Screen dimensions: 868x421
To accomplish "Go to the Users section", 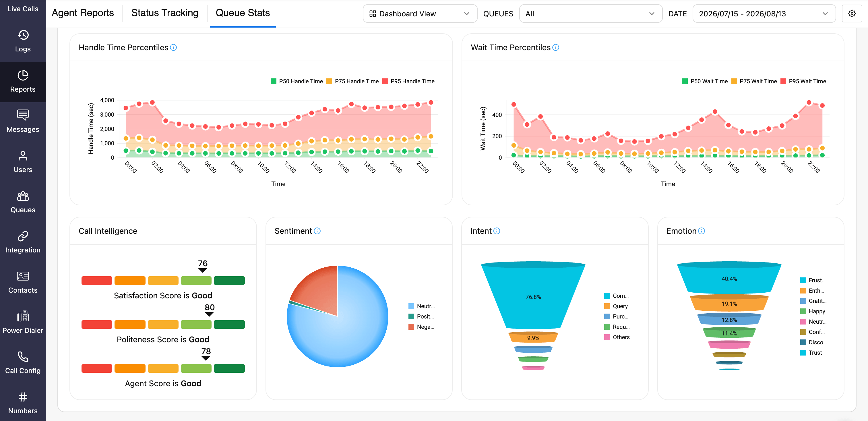I will pos(23,162).
